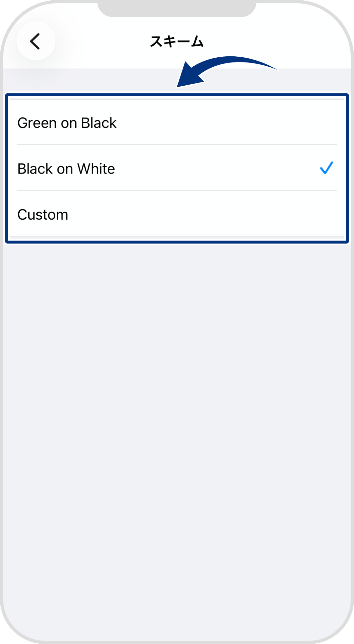Image resolution: width=354 pixels, height=644 pixels.
Task: Tap the back chevron icon
Action: pyautogui.click(x=35, y=41)
